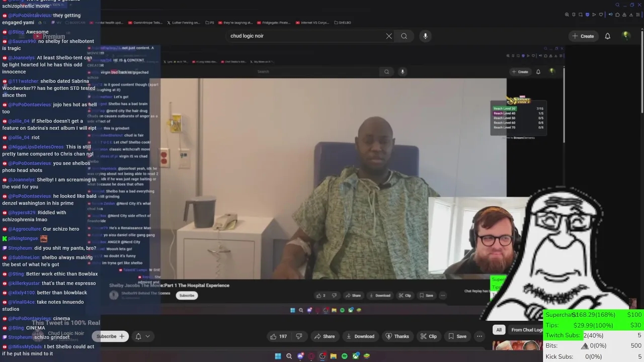Open the 'PS' bookmarks folder

click(x=210, y=23)
